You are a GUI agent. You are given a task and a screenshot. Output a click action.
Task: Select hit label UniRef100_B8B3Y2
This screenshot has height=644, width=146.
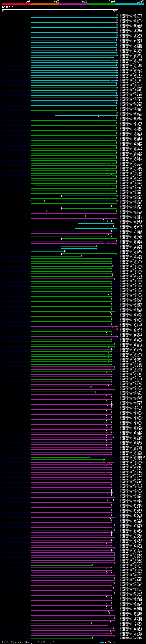click(131, 151)
